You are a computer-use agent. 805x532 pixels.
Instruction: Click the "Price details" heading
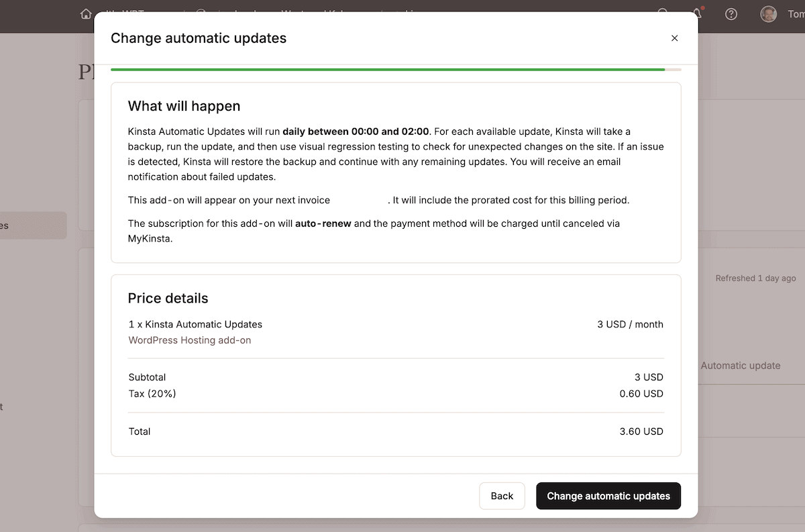click(168, 299)
